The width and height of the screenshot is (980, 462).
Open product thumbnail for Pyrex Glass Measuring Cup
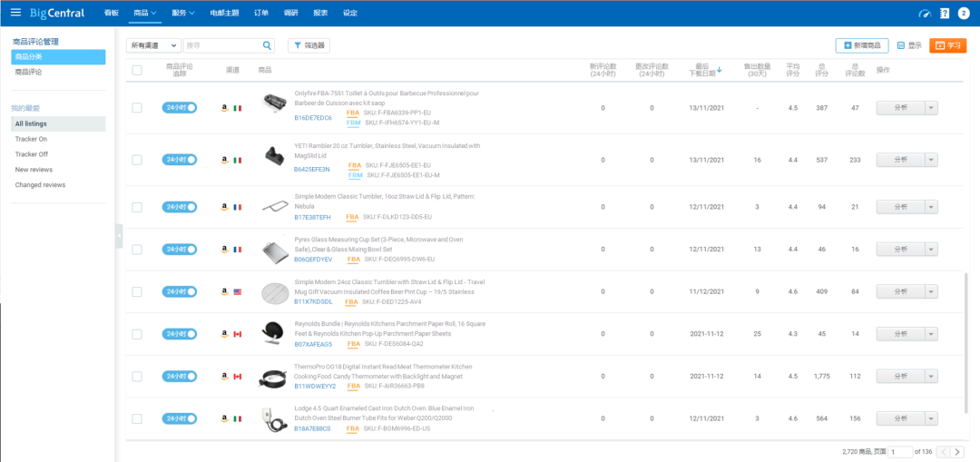pyautogui.click(x=274, y=252)
